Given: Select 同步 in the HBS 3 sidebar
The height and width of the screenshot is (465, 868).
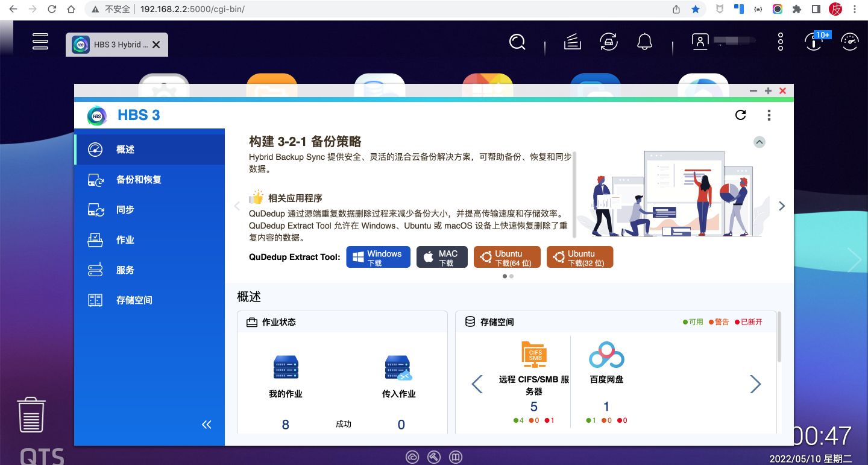Looking at the screenshot, I should (125, 209).
